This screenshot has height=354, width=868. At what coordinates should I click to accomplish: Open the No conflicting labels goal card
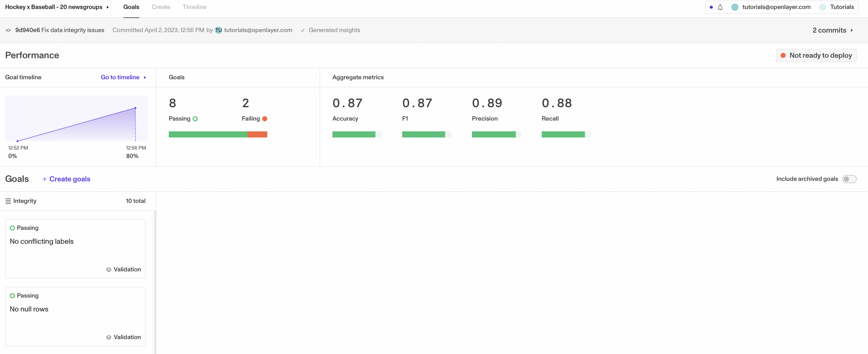[x=75, y=249]
